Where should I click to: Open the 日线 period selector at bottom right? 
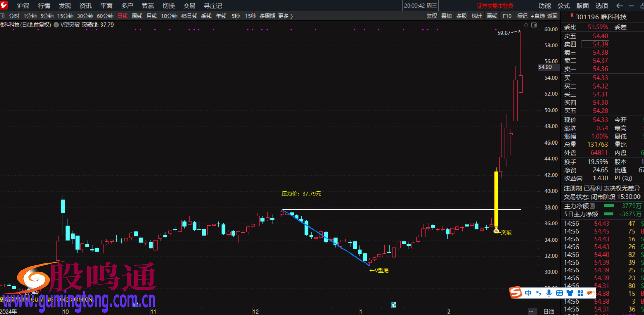pos(549,312)
